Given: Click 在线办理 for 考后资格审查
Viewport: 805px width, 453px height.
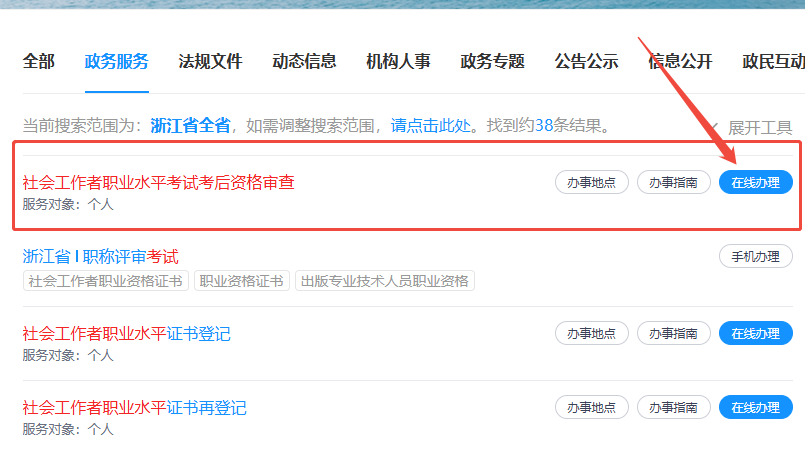Looking at the screenshot, I should point(756,182).
